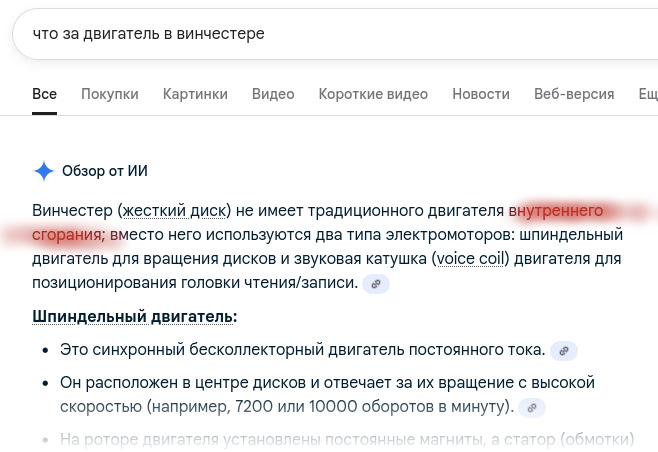Image resolution: width=658 pixels, height=452 pixels.
Task: Click the underlined voice coil term
Action: tap(471, 259)
